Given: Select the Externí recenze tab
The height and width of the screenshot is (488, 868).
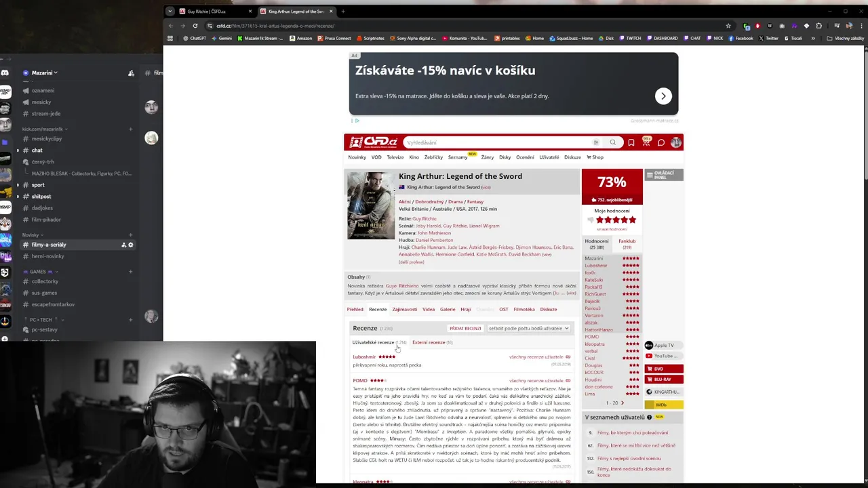Looking at the screenshot, I should pos(432,342).
